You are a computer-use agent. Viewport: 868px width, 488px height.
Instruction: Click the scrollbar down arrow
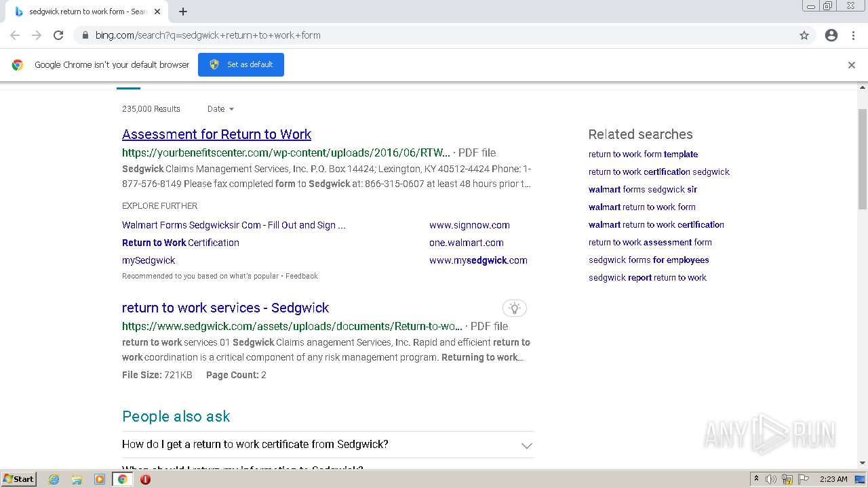pos(863,463)
